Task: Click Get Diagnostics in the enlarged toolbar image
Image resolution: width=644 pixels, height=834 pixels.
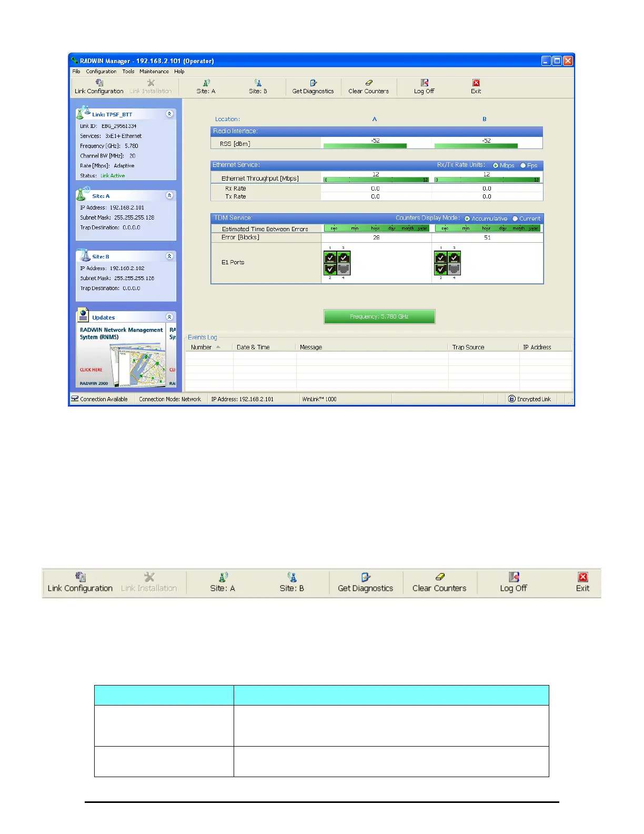Action: point(366,583)
